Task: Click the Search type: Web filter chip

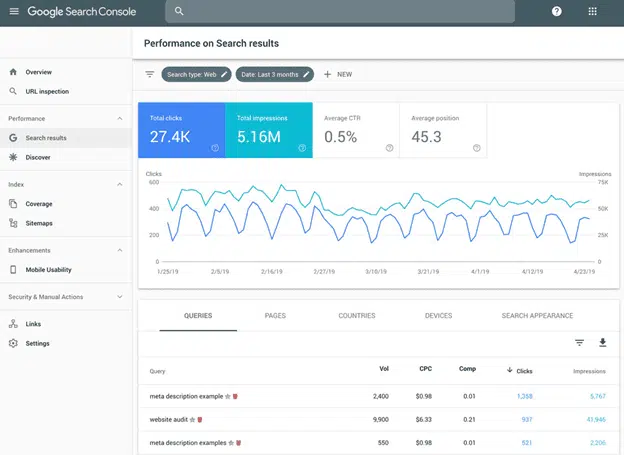Action: pos(196,74)
